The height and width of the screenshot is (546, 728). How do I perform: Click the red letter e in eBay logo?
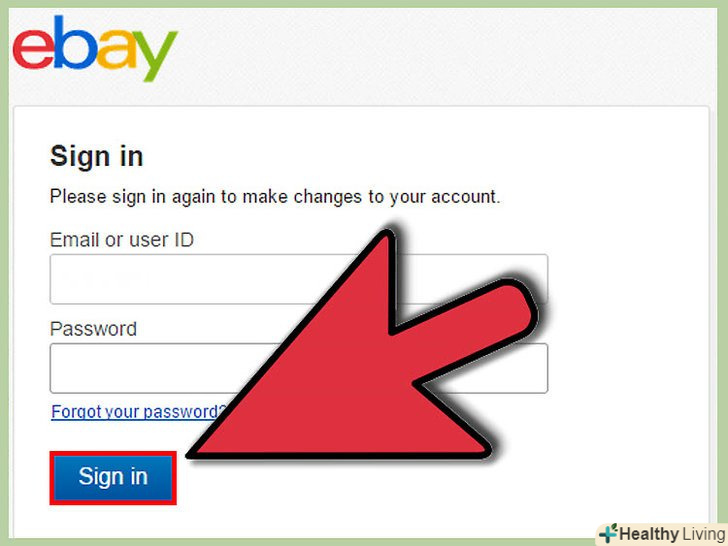pyautogui.click(x=33, y=49)
